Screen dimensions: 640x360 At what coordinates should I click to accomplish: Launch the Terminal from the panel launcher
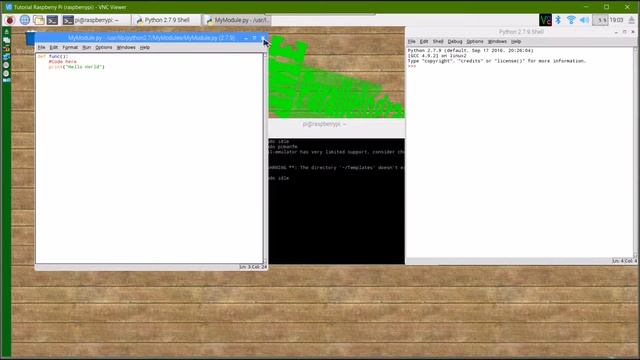[52, 20]
